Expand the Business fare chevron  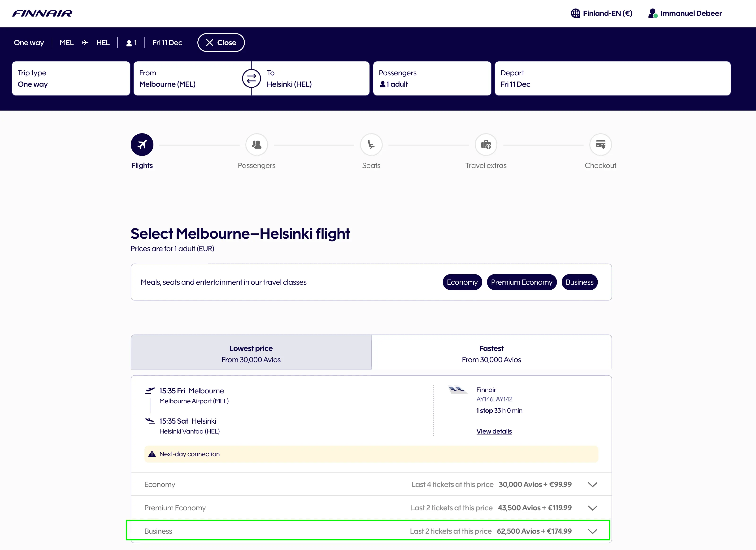[592, 531]
